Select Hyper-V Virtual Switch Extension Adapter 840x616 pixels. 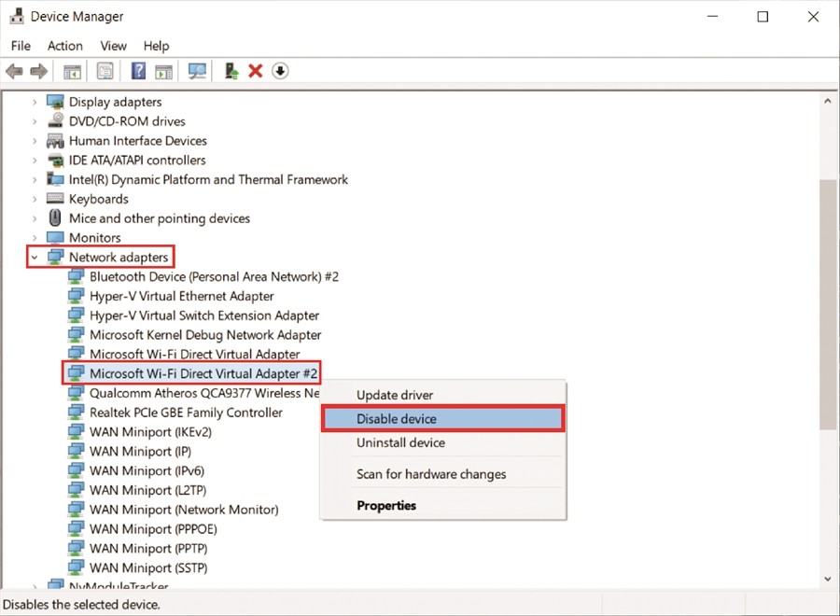pyautogui.click(x=204, y=315)
